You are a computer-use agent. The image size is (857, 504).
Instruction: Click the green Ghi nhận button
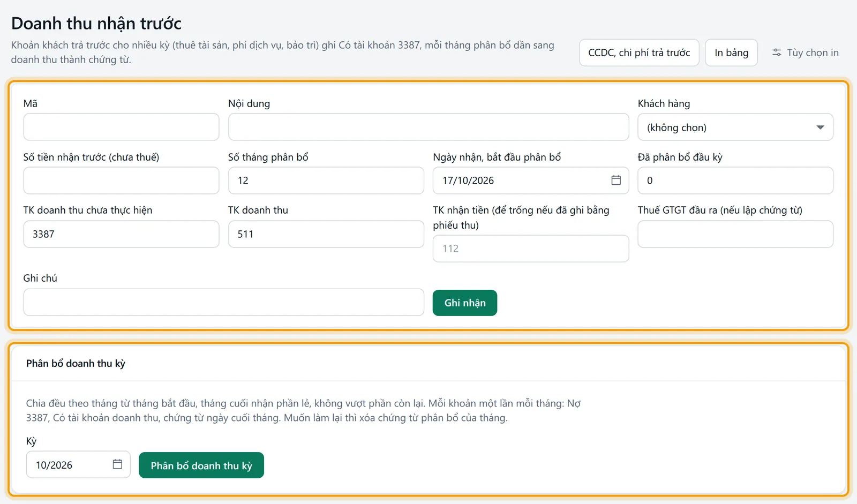click(465, 303)
